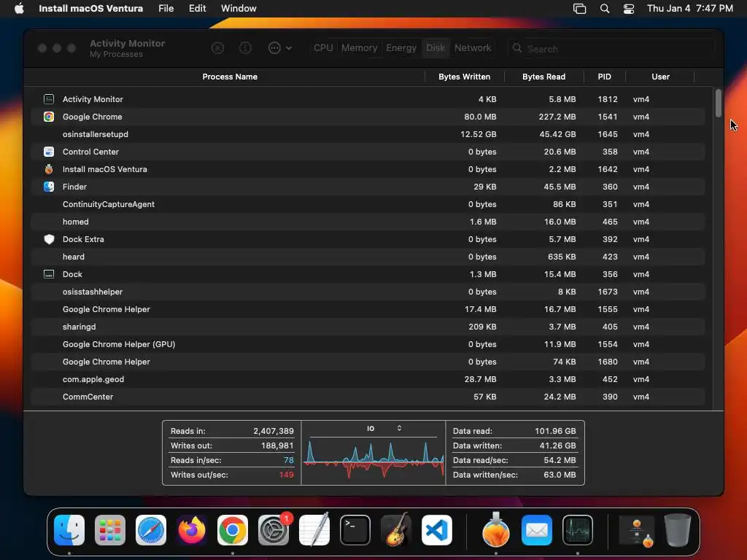Open the File menu

[166, 9]
